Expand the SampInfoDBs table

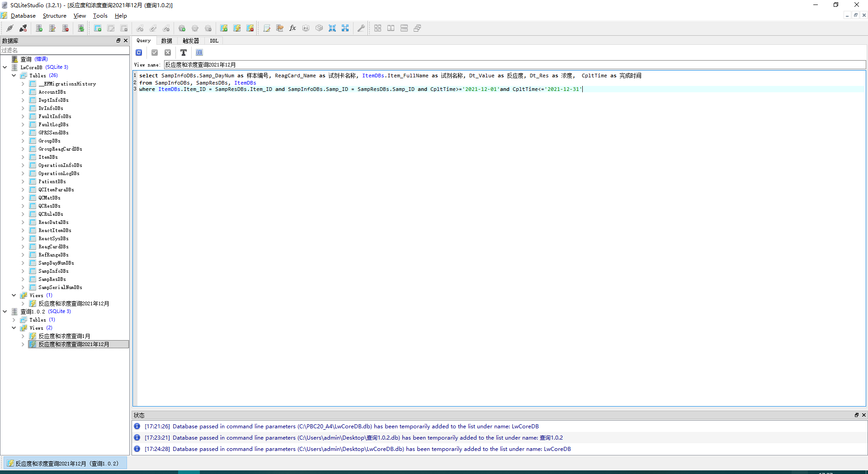click(23, 271)
